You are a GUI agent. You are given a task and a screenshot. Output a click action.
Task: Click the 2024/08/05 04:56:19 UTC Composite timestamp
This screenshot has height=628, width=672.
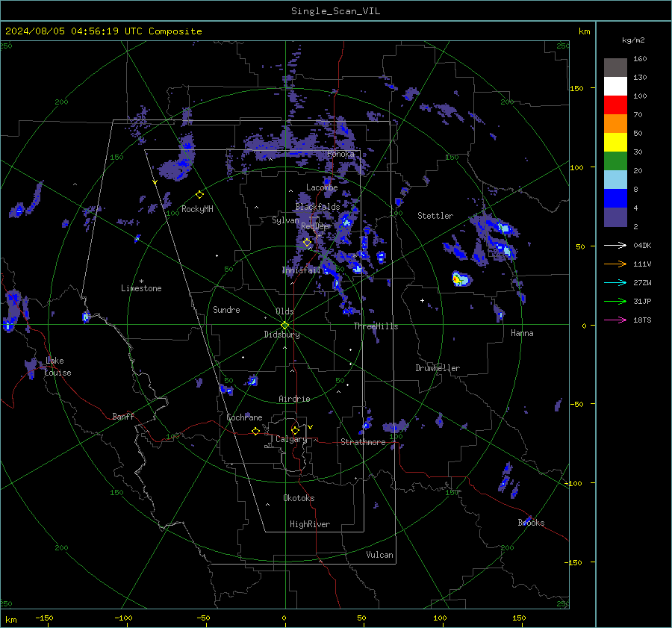tap(103, 31)
